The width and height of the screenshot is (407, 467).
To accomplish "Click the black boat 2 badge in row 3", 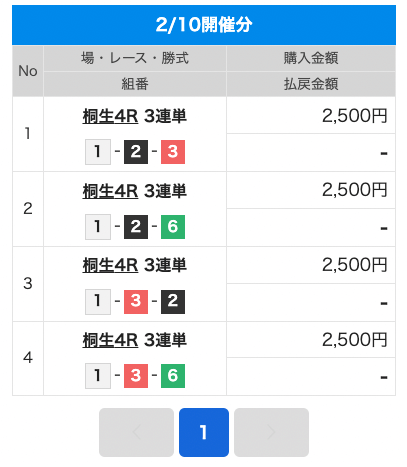I will point(173,302).
